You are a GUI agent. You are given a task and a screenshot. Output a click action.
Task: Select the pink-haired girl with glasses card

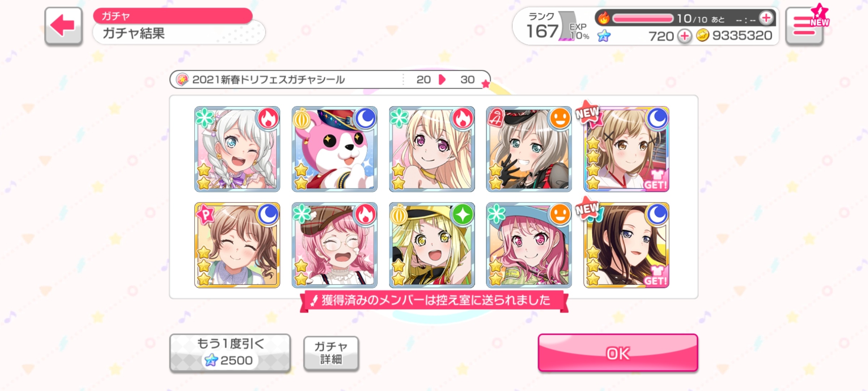pos(335,245)
